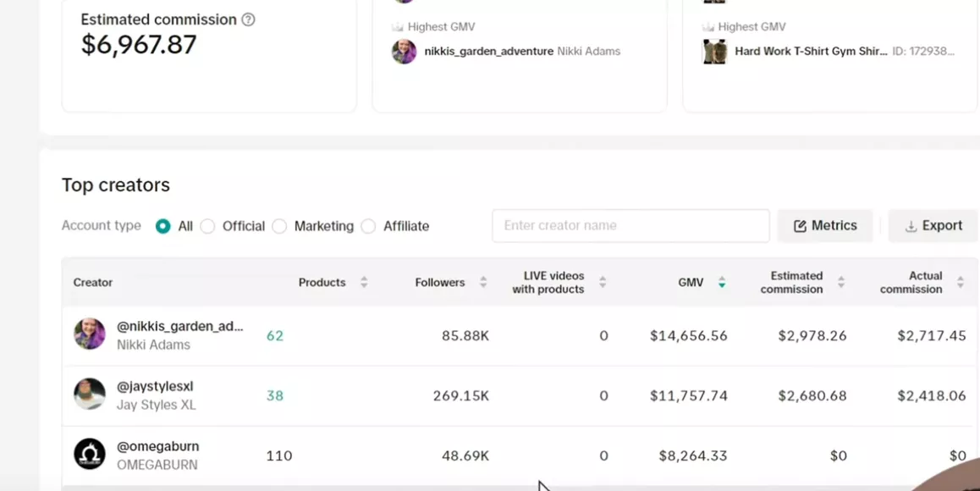Viewport: 980px width, 491px height.
Task: Select the Affiliate account type radio
Action: (x=369, y=226)
